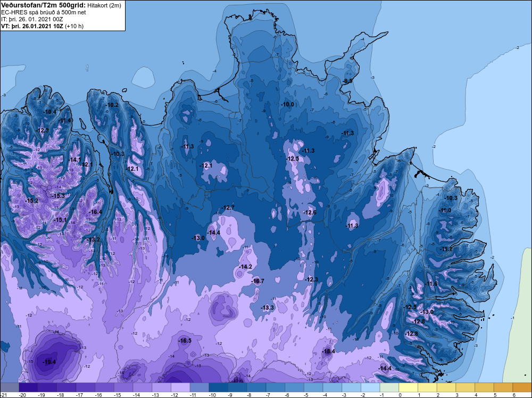Viewport: 532px width, 398px height.
Task: Click the VT: þri. 26.01.2021 10Z line
Action: pos(42,26)
